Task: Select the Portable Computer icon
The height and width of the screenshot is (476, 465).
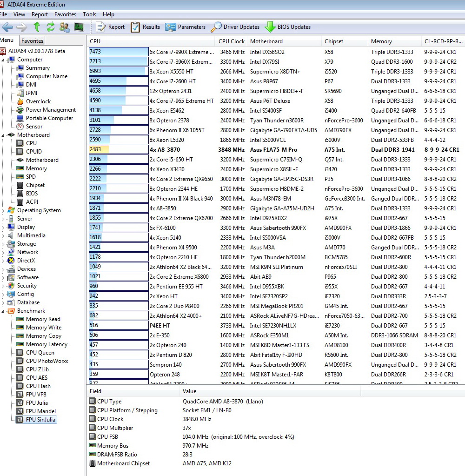Action: coord(20,118)
